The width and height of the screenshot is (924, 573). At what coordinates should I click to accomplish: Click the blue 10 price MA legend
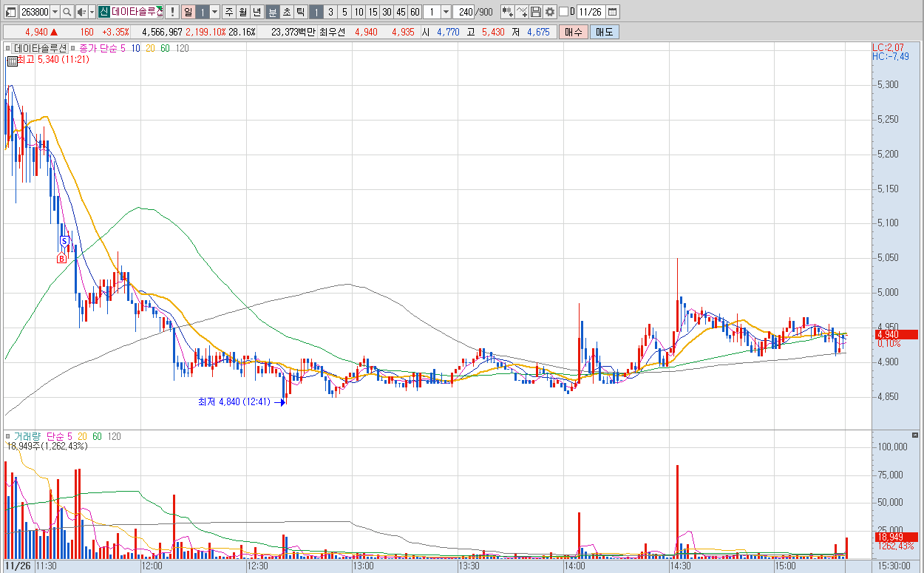coord(137,48)
